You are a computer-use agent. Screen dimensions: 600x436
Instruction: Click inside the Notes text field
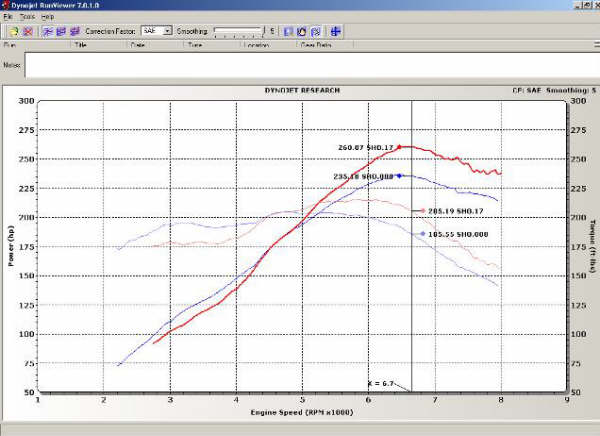(x=312, y=65)
